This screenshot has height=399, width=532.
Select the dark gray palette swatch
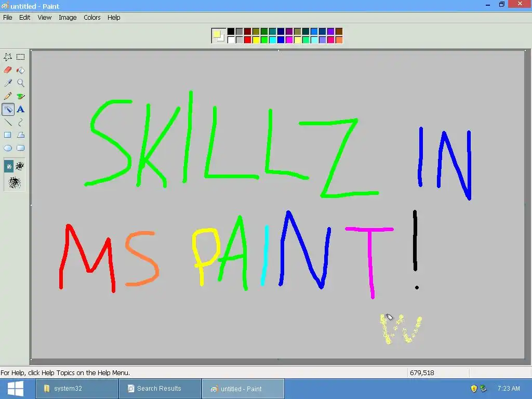239,32
